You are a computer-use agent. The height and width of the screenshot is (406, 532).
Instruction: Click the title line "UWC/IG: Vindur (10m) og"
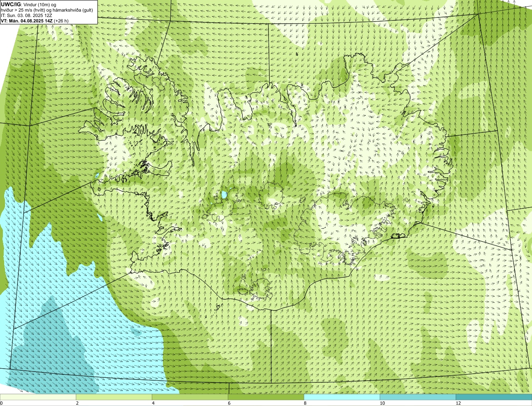tap(28, 5)
